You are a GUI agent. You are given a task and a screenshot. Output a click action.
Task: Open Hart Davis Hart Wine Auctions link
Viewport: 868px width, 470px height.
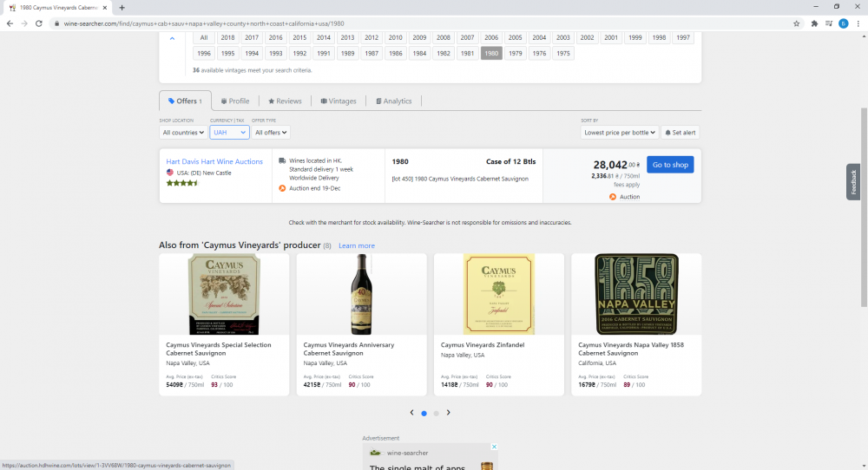coord(214,161)
